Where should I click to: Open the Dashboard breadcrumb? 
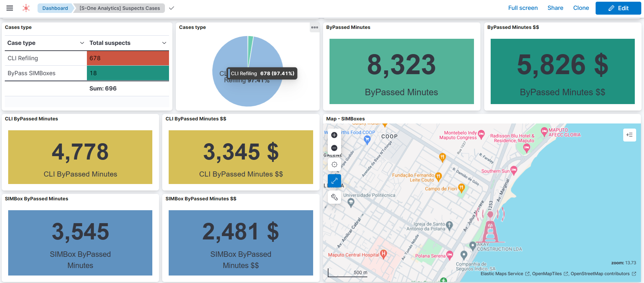[x=55, y=8]
